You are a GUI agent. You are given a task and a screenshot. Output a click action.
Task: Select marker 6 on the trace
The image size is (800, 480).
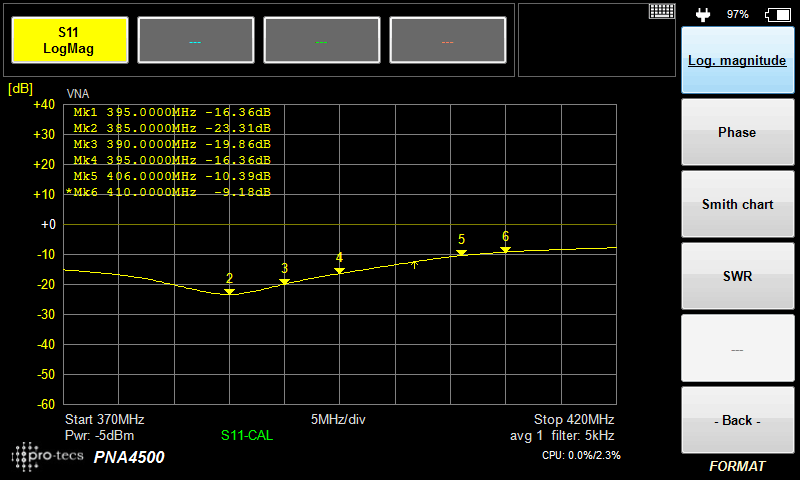click(505, 249)
